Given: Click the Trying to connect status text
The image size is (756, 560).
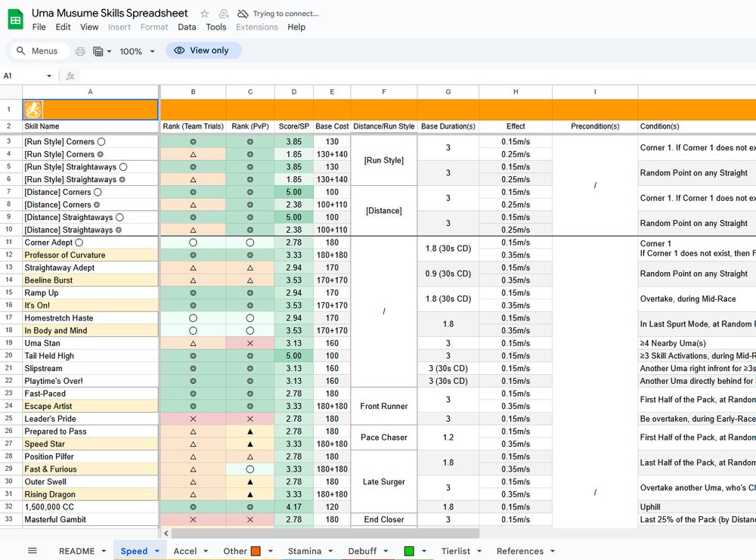Looking at the screenshot, I should coord(286,14).
